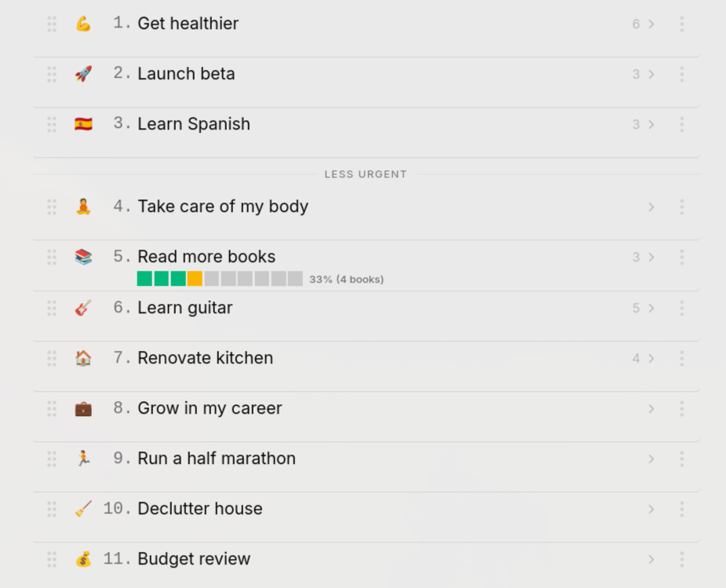Click the yellow progress segment under Read more books
Viewport: 726px width, 588px height.
click(195, 279)
